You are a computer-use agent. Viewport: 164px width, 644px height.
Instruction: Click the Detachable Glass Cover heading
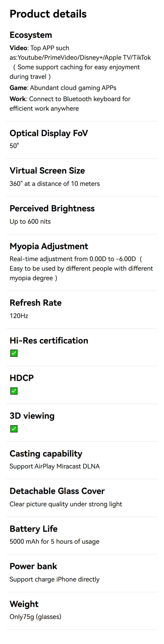pos(57,491)
